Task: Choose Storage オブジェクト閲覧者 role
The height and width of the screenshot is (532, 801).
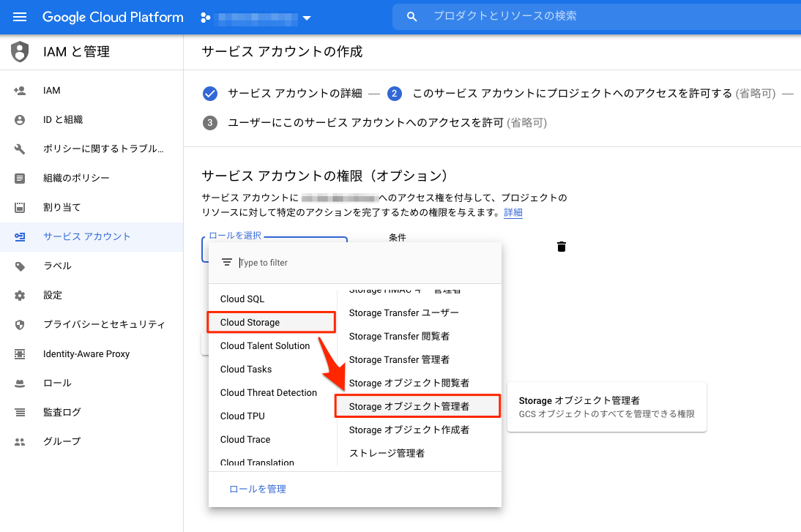Action: 419,383
